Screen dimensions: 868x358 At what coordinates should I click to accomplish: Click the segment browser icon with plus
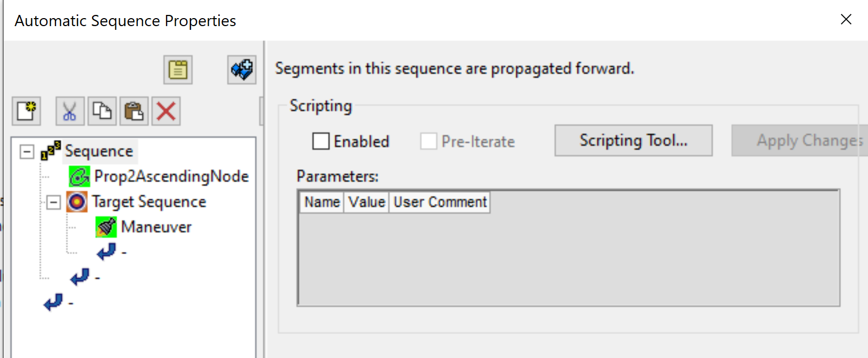(x=242, y=70)
